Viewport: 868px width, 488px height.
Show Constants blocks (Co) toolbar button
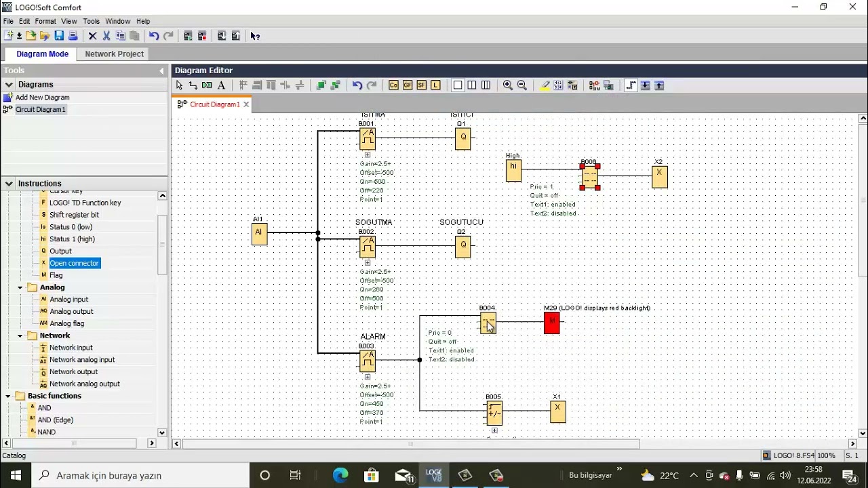(393, 85)
